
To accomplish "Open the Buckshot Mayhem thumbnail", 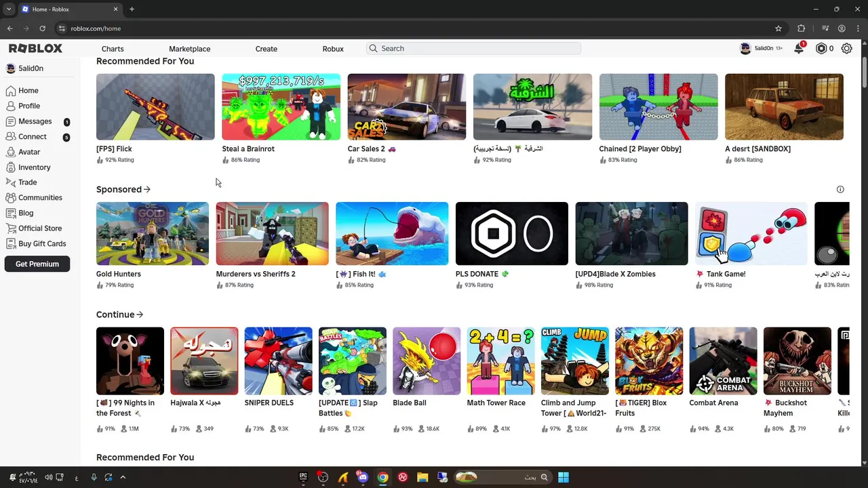I will pos(797,361).
